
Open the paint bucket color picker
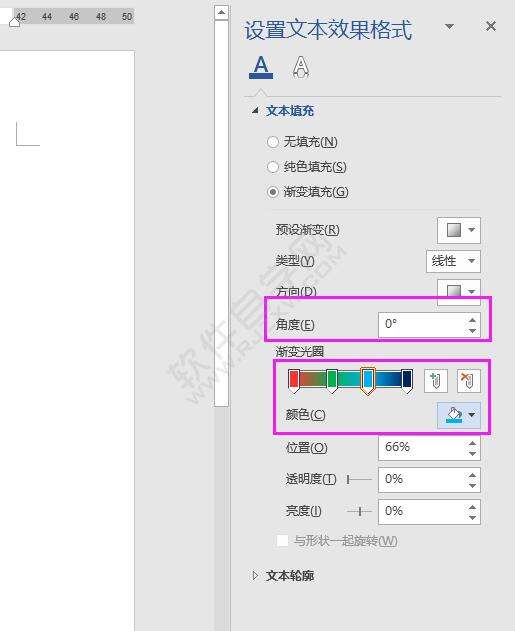tap(459, 415)
